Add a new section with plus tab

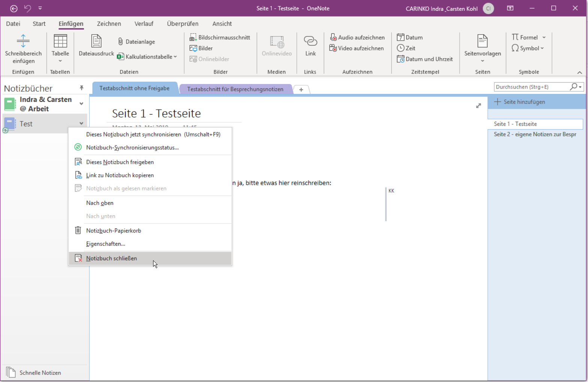(301, 89)
